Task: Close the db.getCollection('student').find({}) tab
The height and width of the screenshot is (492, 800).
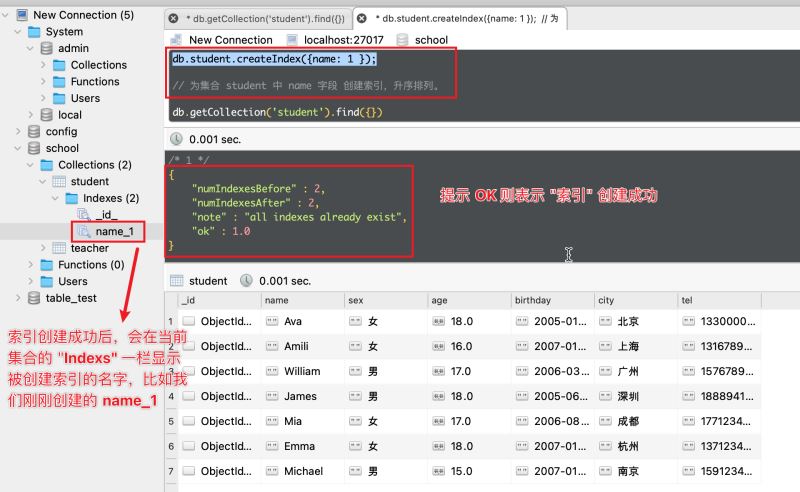Action: point(174,18)
